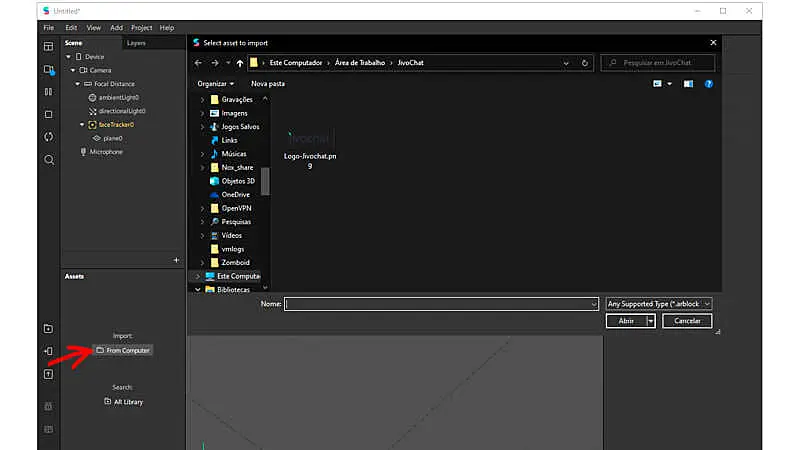
Task: Refresh the JivoChat folder location
Action: pyautogui.click(x=584, y=63)
